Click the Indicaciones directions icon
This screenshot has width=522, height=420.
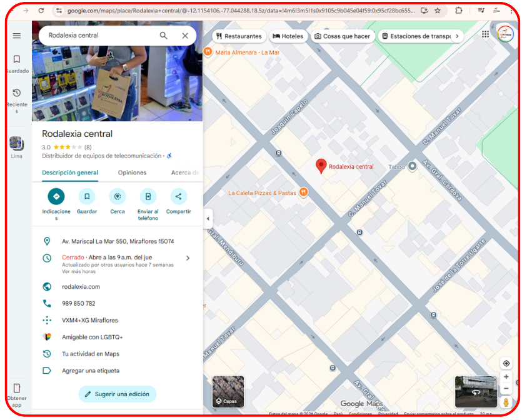(x=56, y=196)
